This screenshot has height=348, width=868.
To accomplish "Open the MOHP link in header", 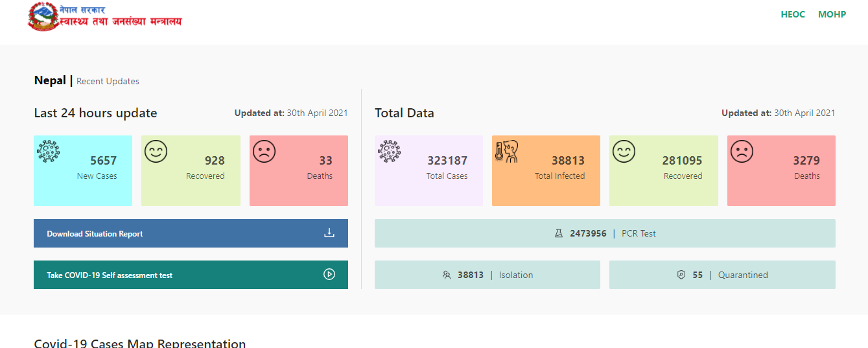I will click(832, 14).
